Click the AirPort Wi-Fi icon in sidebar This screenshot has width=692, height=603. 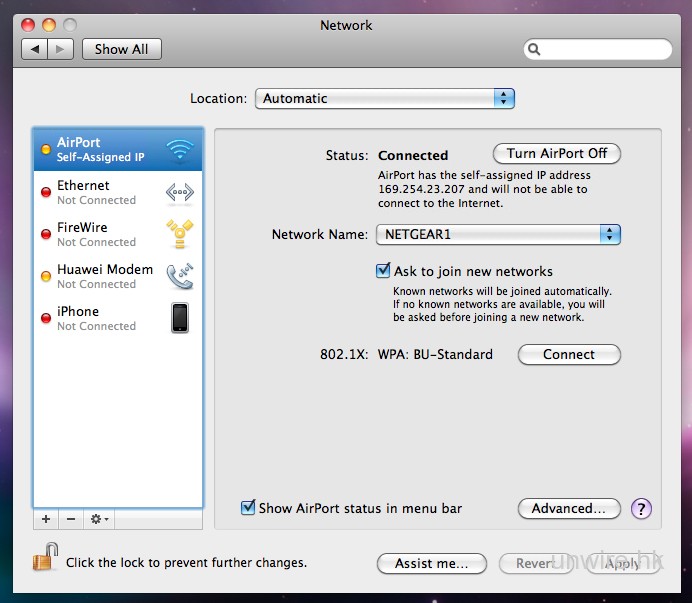tap(179, 150)
